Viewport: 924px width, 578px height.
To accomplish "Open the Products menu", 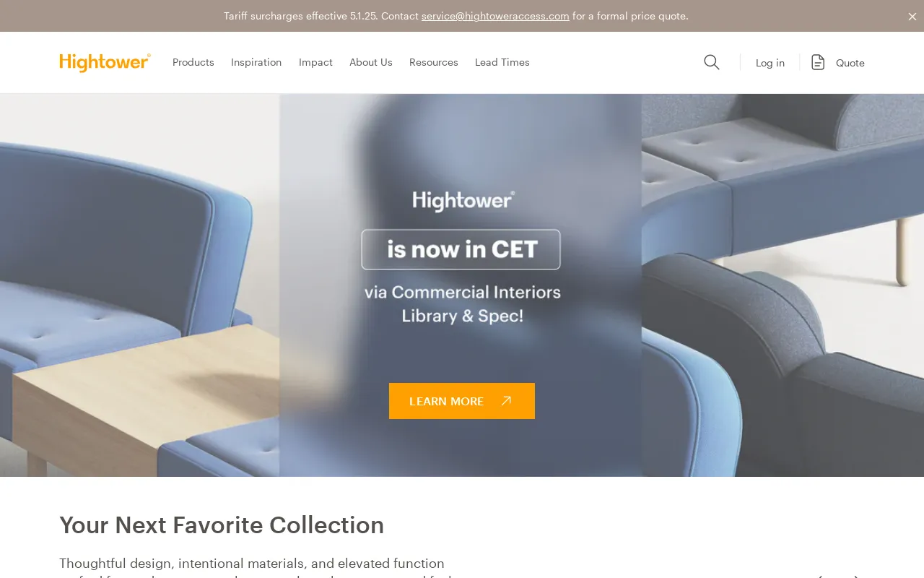I will tap(193, 62).
